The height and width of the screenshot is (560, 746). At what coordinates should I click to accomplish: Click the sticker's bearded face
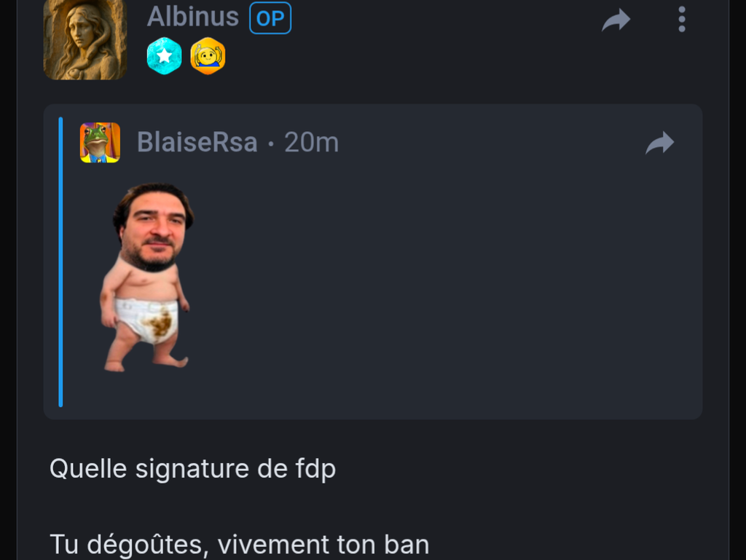click(x=153, y=227)
